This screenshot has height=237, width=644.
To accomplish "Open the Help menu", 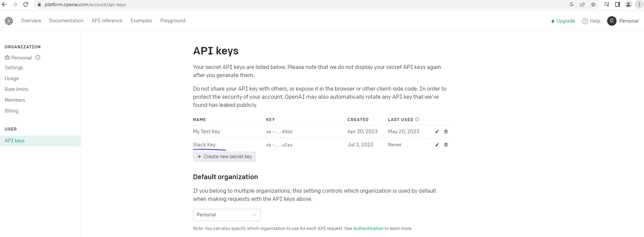I will coord(591,21).
